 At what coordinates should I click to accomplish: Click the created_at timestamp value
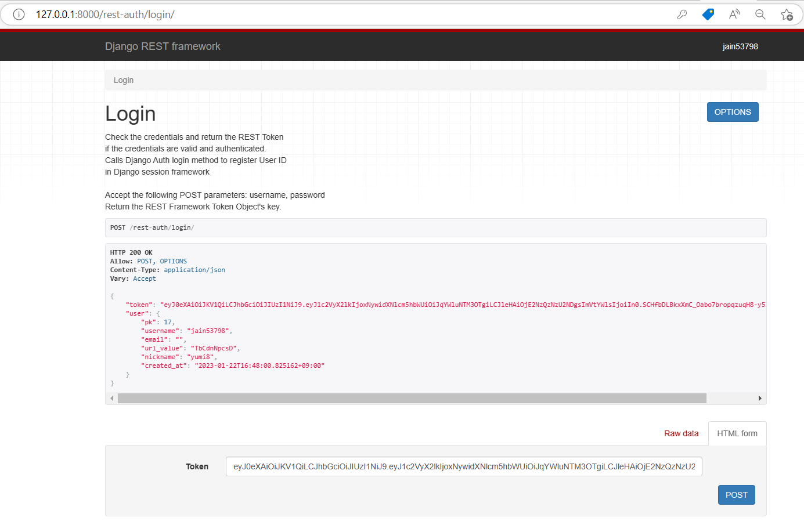coord(259,365)
